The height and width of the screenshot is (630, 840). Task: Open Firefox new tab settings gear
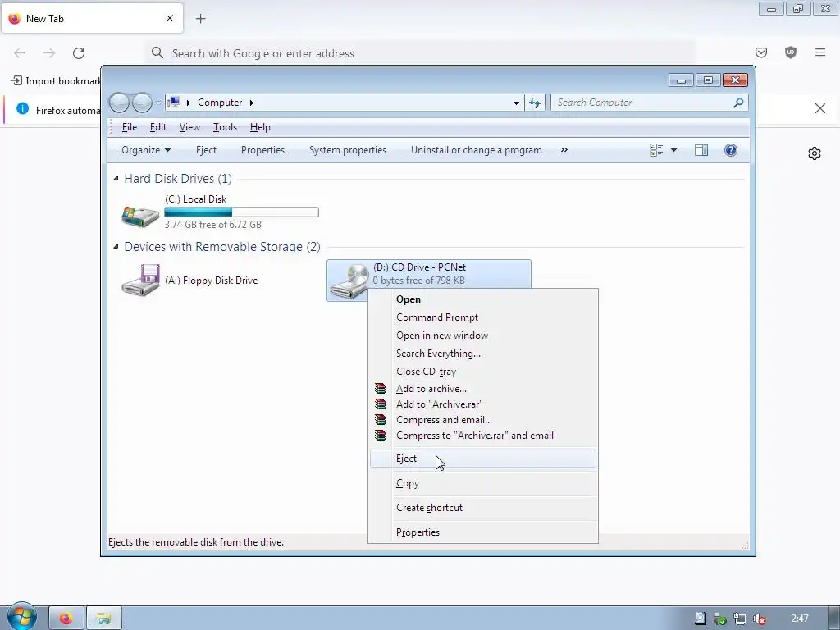(x=815, y=153)
